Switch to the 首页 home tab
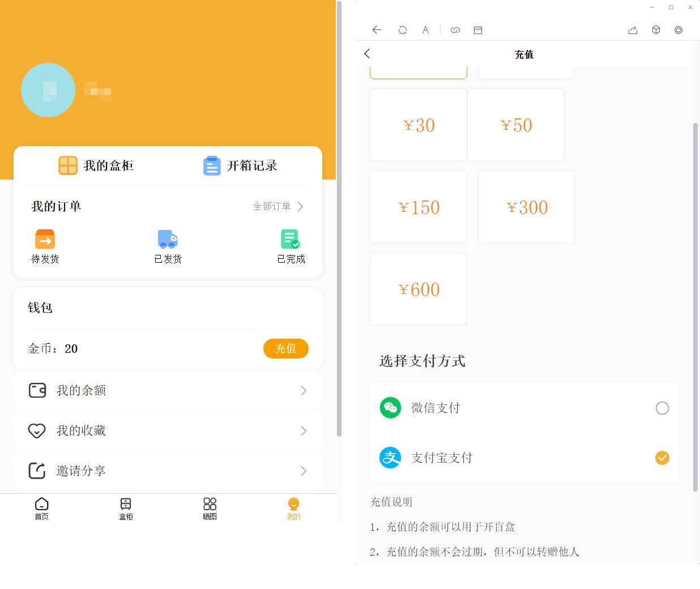 coord(41,509)
